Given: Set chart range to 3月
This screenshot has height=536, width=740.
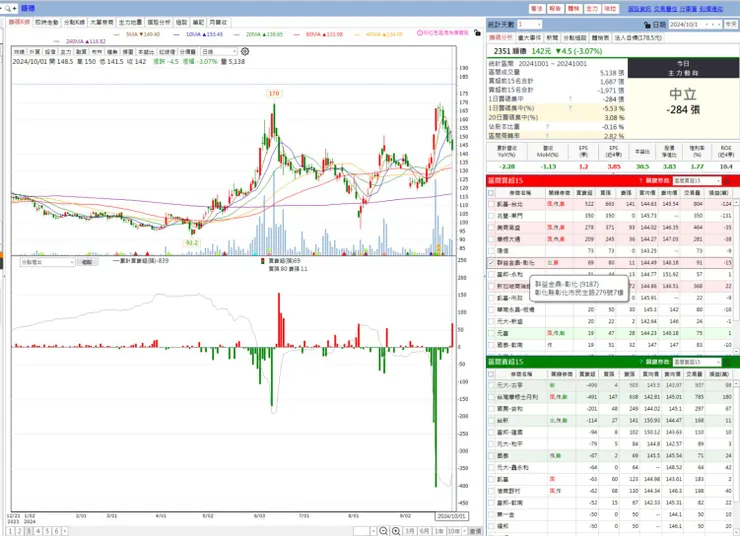Looking at the screenshot, I should 410,531.
